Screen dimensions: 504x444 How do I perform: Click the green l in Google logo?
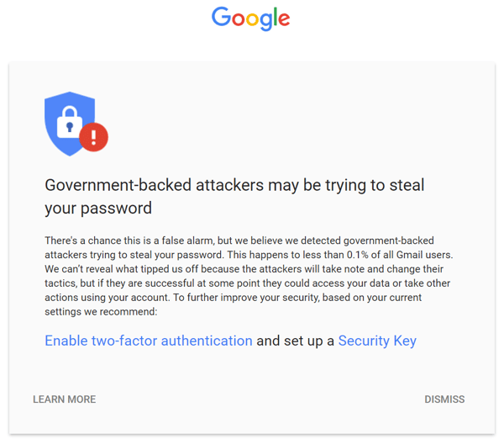click(277, 18)
